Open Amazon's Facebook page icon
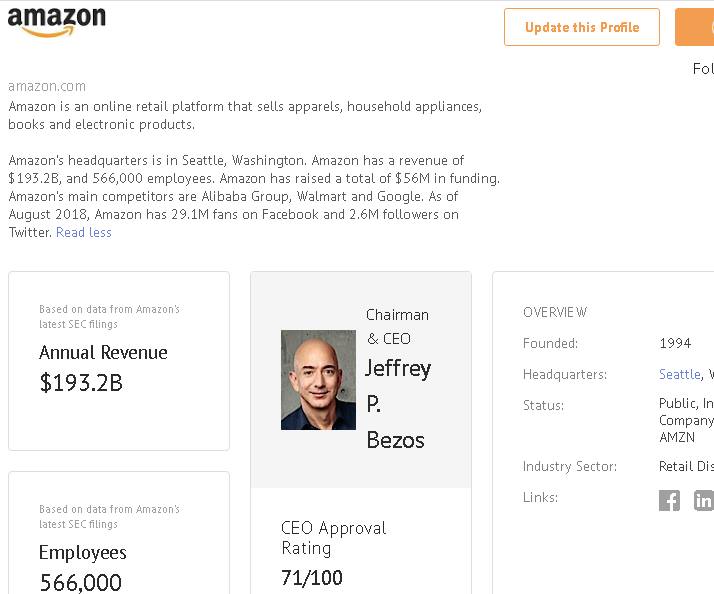 coord(669,500)
